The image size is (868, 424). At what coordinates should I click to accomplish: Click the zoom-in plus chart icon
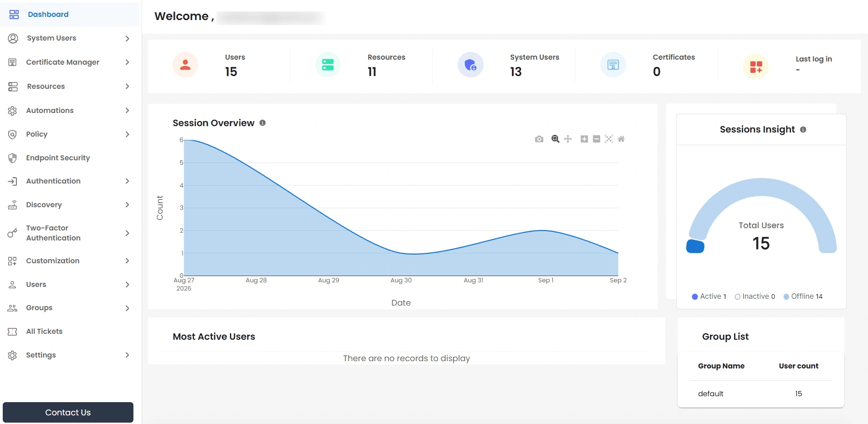(584, 139)
